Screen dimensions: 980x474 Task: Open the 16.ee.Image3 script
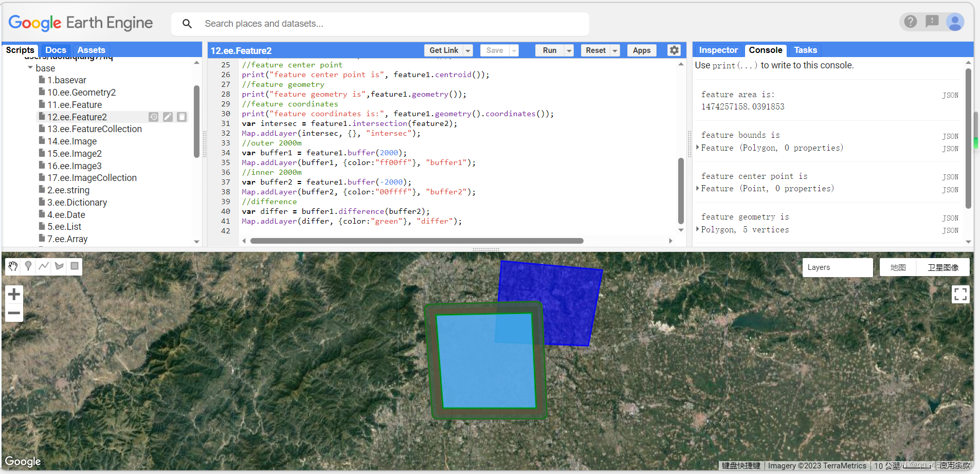pos(75,166)
